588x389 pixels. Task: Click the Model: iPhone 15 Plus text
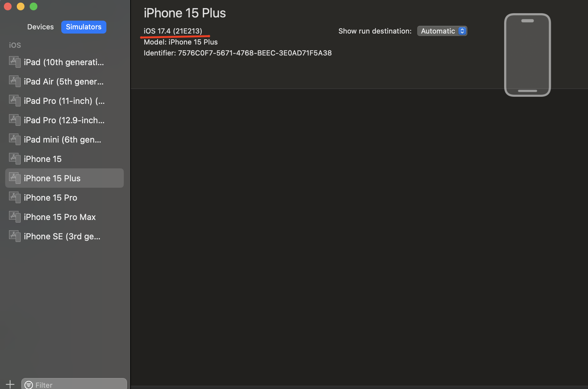(x=181, y=42)
